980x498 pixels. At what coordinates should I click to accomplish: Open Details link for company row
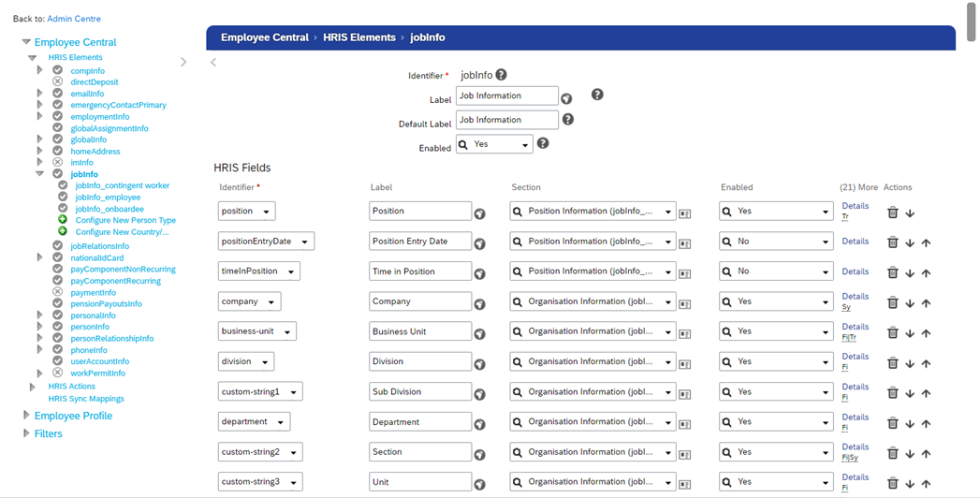coord(855,297)
